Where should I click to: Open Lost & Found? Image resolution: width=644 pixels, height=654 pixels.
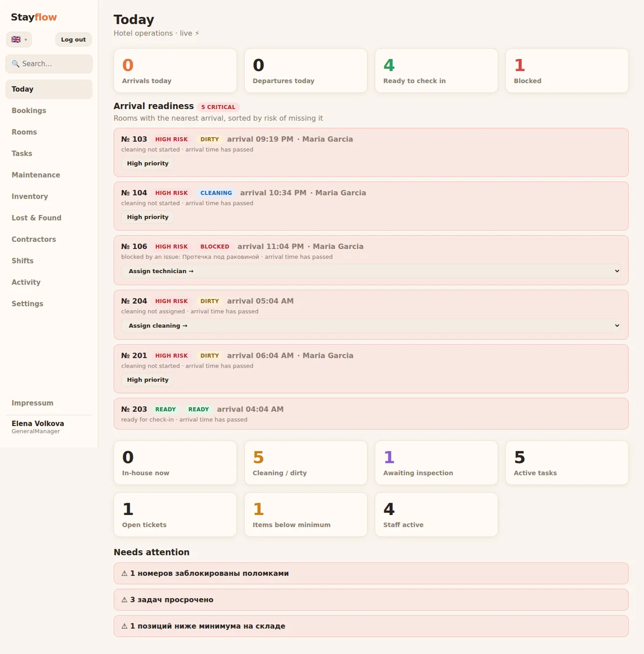point(49,218)
